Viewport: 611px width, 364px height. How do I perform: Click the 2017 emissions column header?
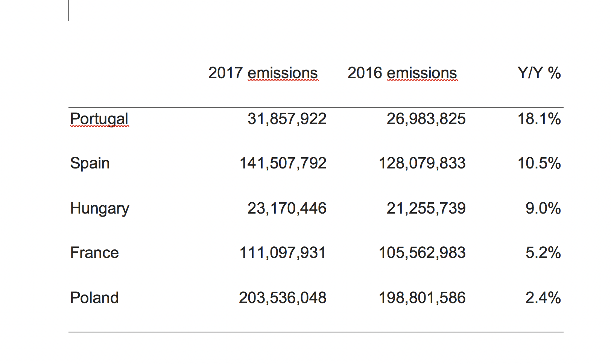click(263, 73)
